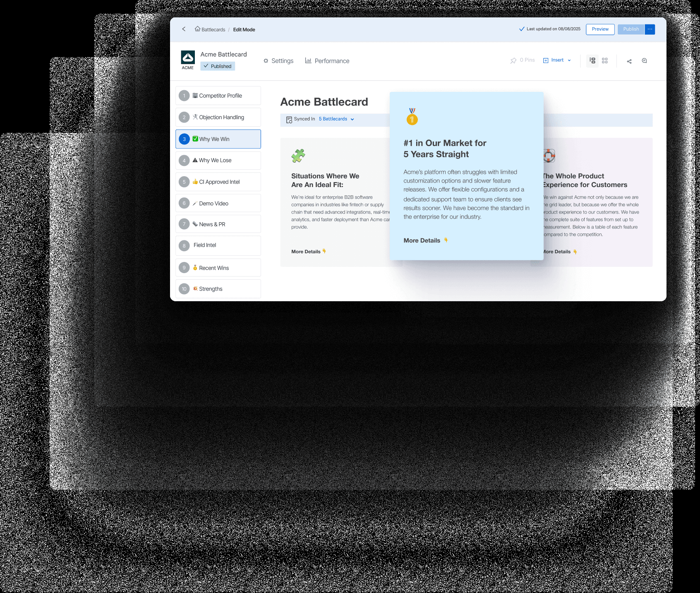Click the warning icon on Why We Lose
Image resolution: width=700 pixels, height=593 pixels.
click(x=195, y=160)
